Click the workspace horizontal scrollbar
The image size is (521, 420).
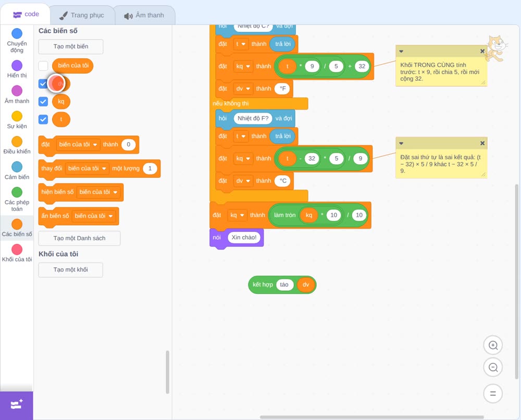tap(371, 417)
